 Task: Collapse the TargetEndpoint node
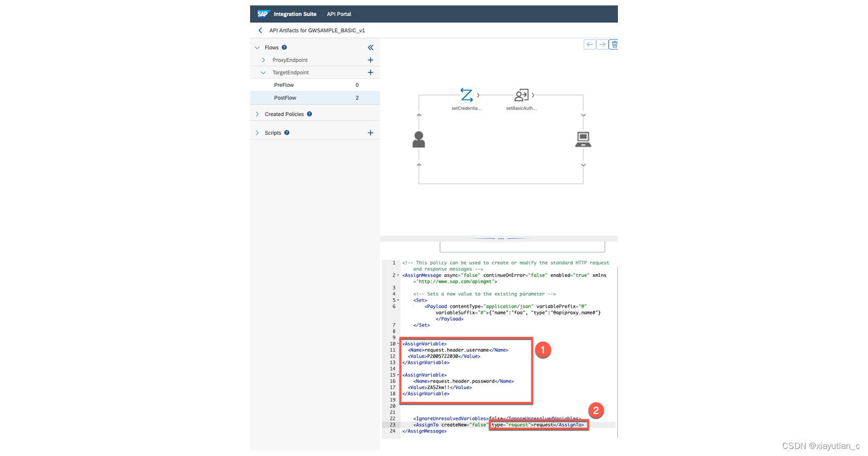tap(263, 73)
